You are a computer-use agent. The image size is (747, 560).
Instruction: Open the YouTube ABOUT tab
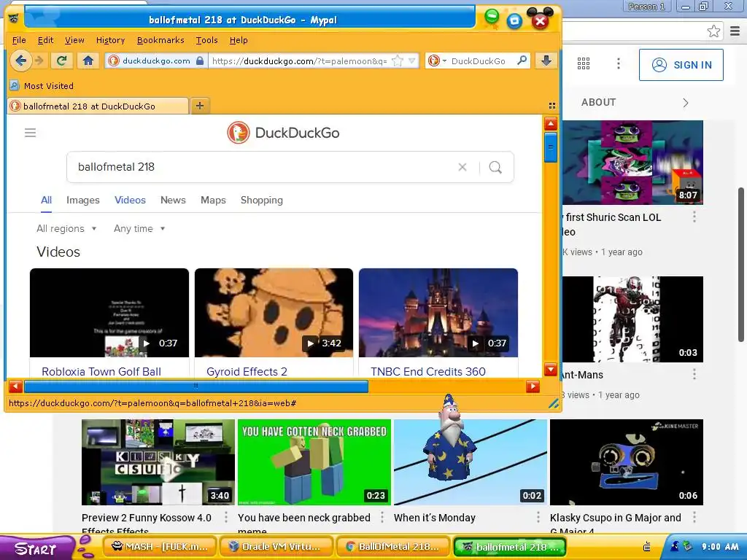click(599, 102)
